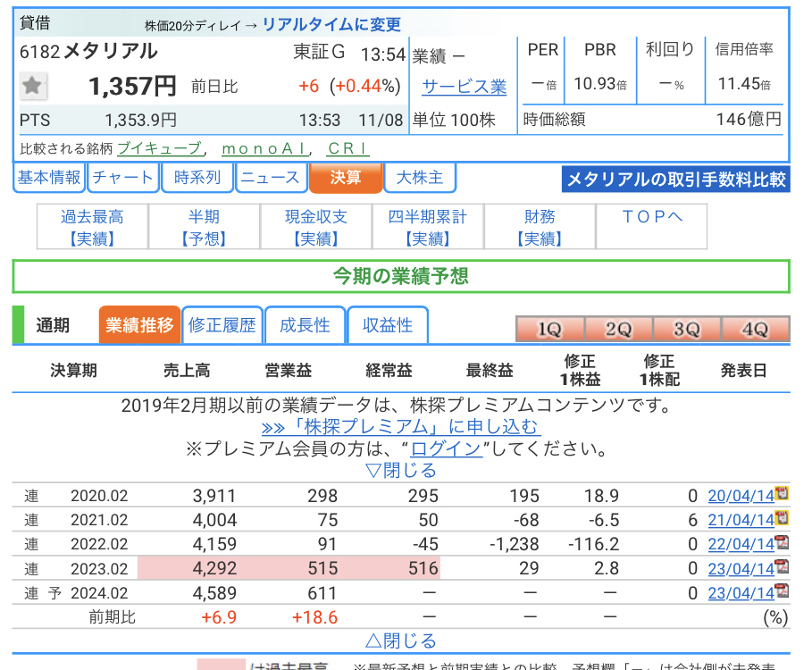Go to the ニュース tab
This screenshot has height=670, width=812.
click(271, 178)
